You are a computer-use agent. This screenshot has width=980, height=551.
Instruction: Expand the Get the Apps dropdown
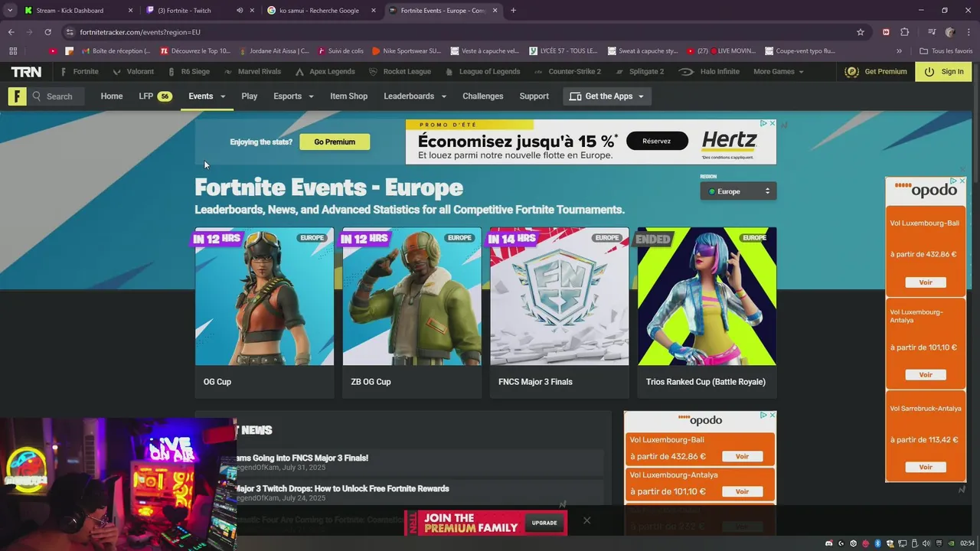[x=606, y=96]
